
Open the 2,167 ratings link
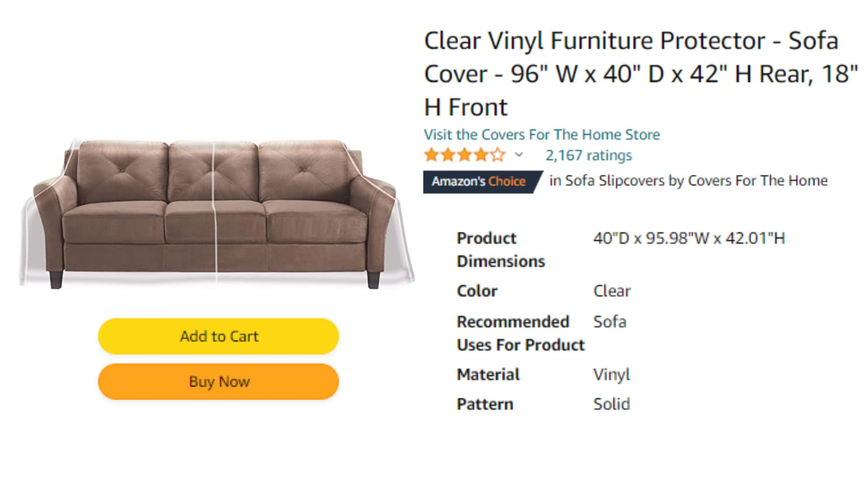pyautogui.click(x=589, y=155)
